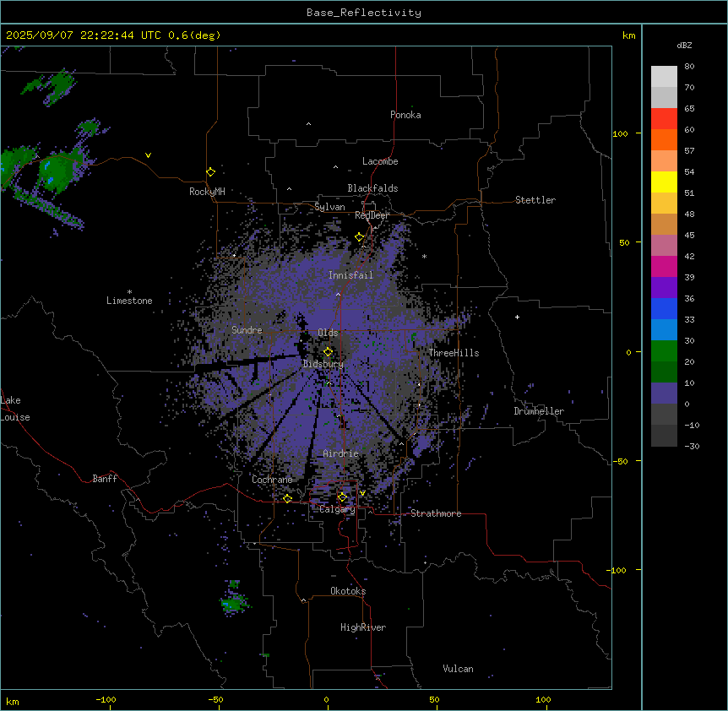Viewport: 728px width, 711px height.
Task: Click the Airdrie label
Action: tap(341, 453)
